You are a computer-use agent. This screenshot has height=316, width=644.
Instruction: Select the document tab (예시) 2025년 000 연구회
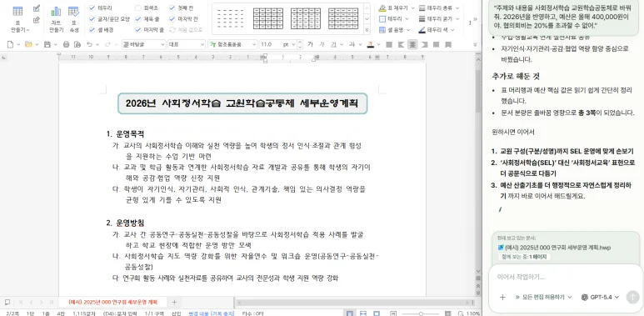click(113, 302)
